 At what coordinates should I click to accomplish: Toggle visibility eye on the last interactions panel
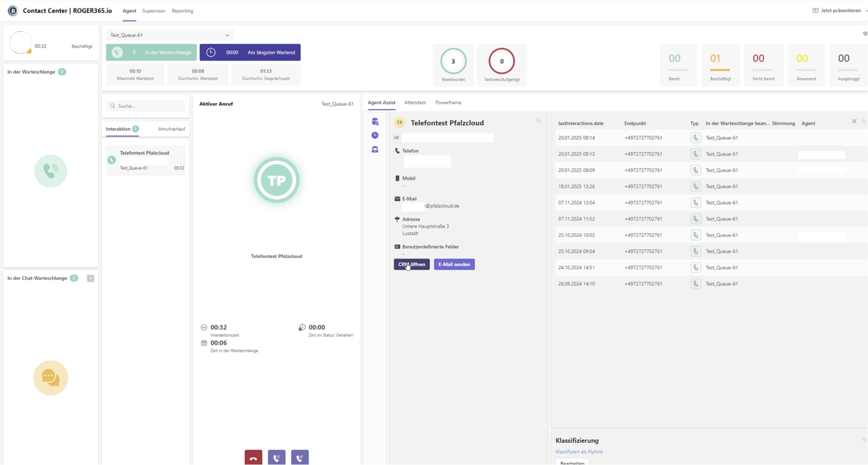(864, 121)
